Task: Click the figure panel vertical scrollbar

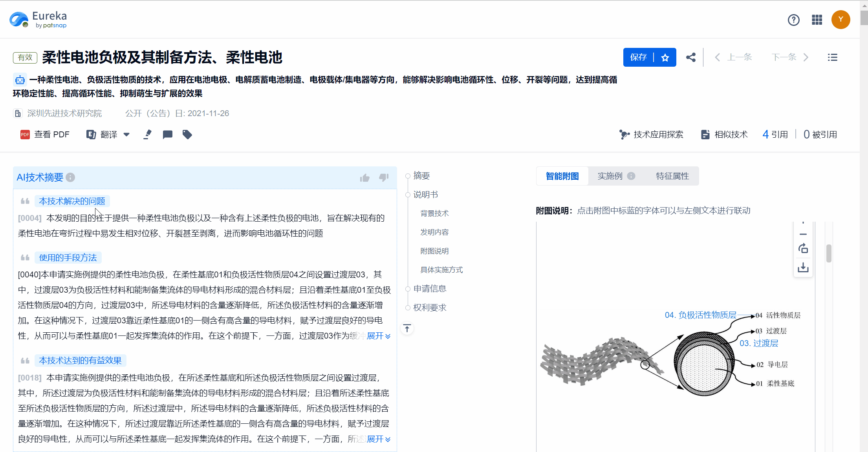Action: click(829, 253)
